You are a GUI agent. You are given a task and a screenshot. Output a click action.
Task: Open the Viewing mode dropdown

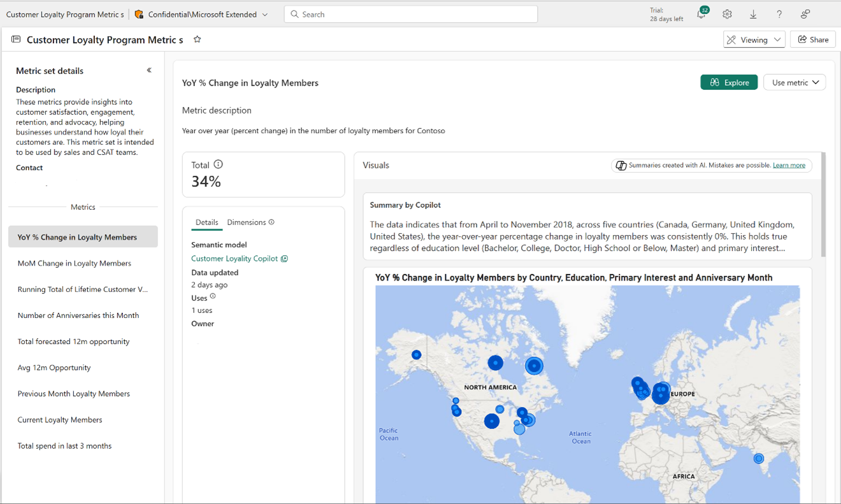tap(754, 40)
